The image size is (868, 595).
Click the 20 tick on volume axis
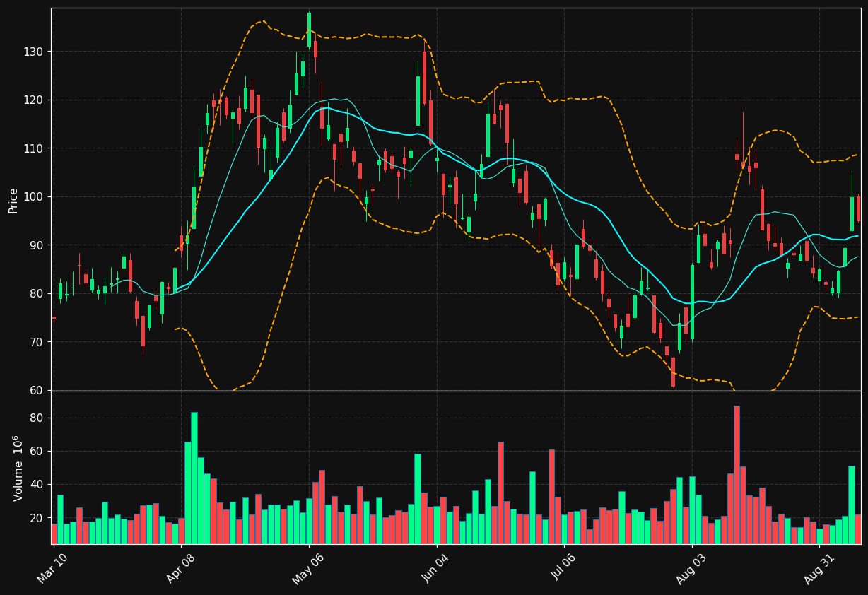(36, 518)
